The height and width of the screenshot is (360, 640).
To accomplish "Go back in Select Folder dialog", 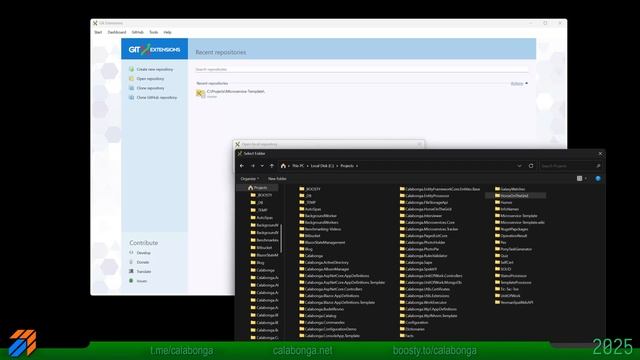I will click(242, 166).
